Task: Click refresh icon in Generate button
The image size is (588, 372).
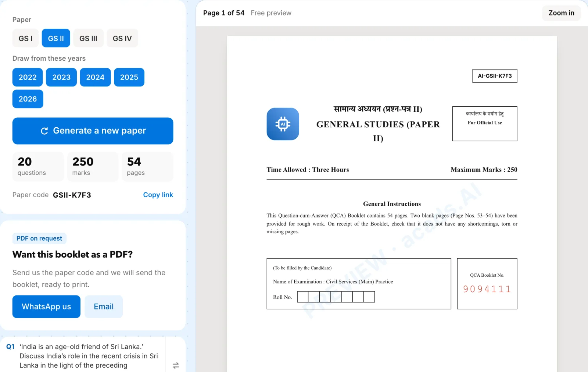Action: [x=44, y=131]
